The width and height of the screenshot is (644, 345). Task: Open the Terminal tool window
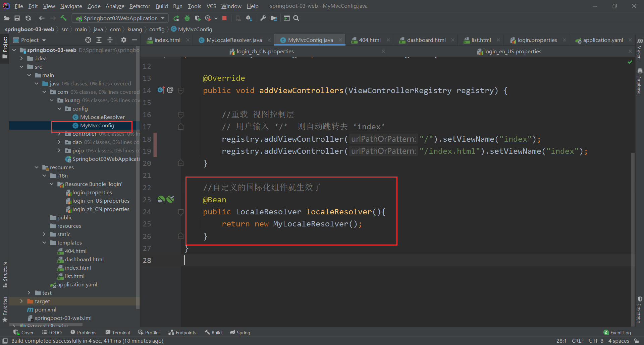click(x=117, y=333)
